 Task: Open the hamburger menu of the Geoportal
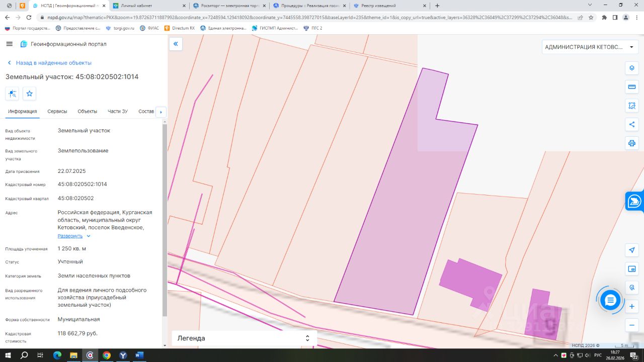[x=9, y=44]
